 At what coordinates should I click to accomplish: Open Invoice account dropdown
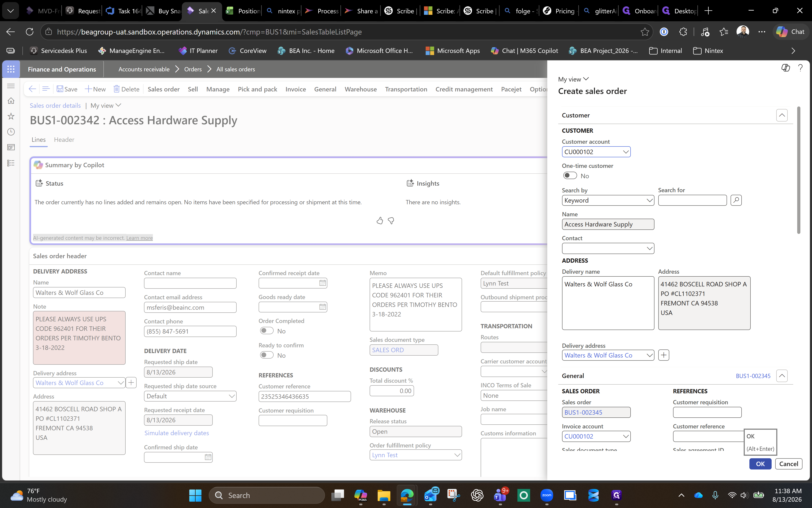point(625,436)
